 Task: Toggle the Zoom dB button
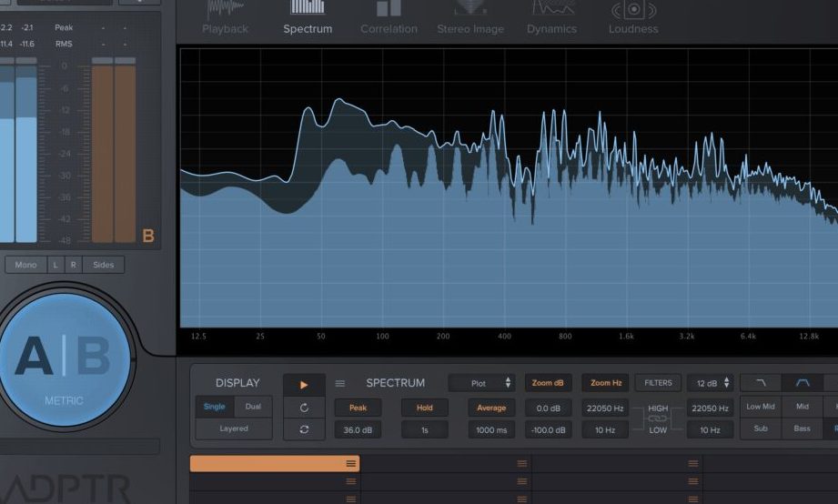coord(548,383)
